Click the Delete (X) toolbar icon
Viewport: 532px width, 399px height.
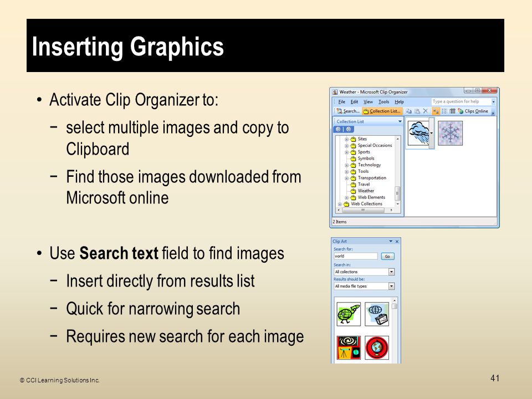tap(426, 111)
